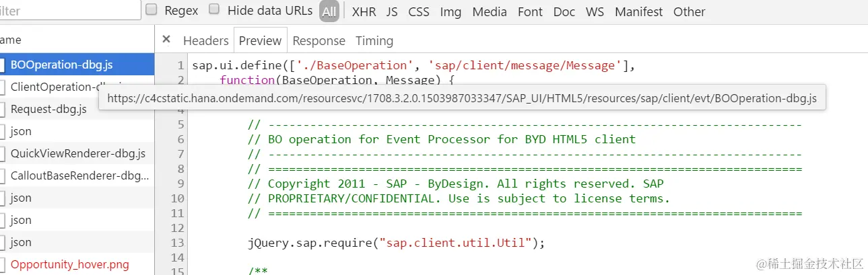Click the file icon beside CalloutBaseRenderer-dbg
868x275 pixels.
click(x=3, y=175)
